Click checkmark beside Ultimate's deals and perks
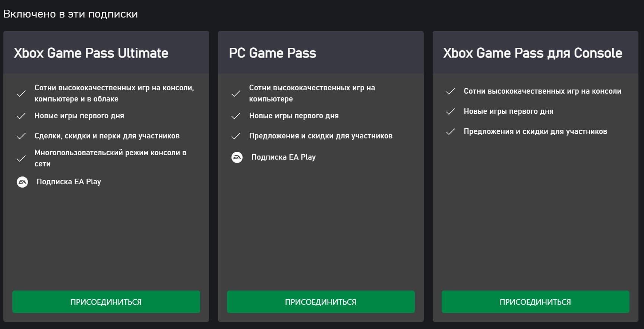Screen dimensions: 644x329 [x=21, y=136]
